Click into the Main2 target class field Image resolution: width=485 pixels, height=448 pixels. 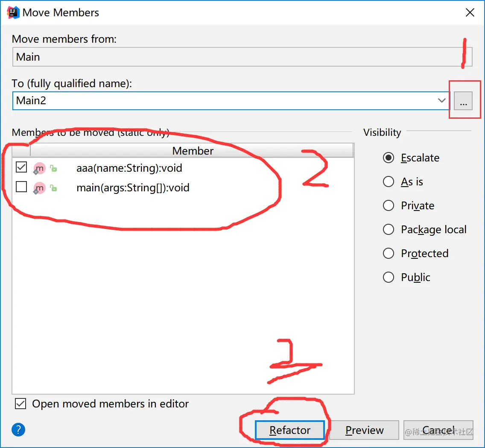pos(224,100)
